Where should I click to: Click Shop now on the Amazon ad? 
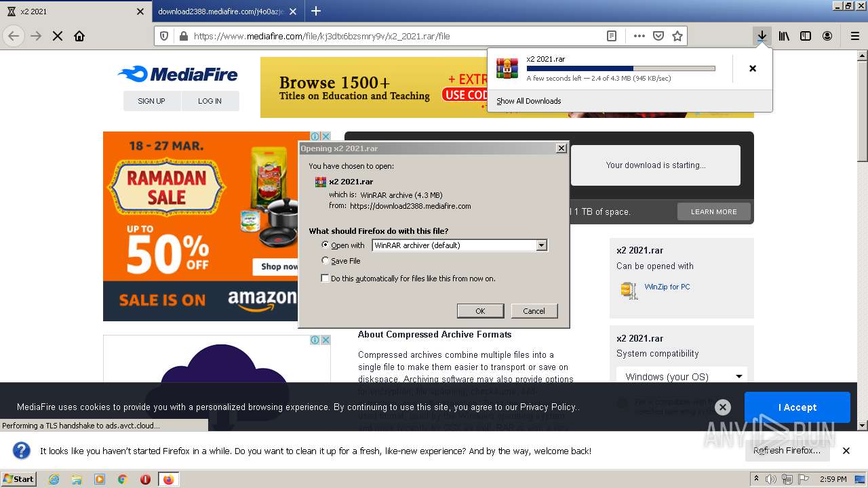[x=279, y=266]
